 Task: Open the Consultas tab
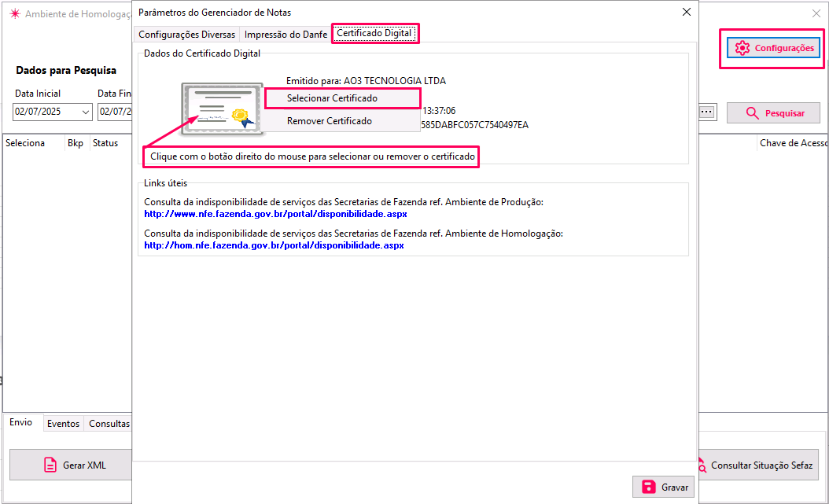pos(109,424)
